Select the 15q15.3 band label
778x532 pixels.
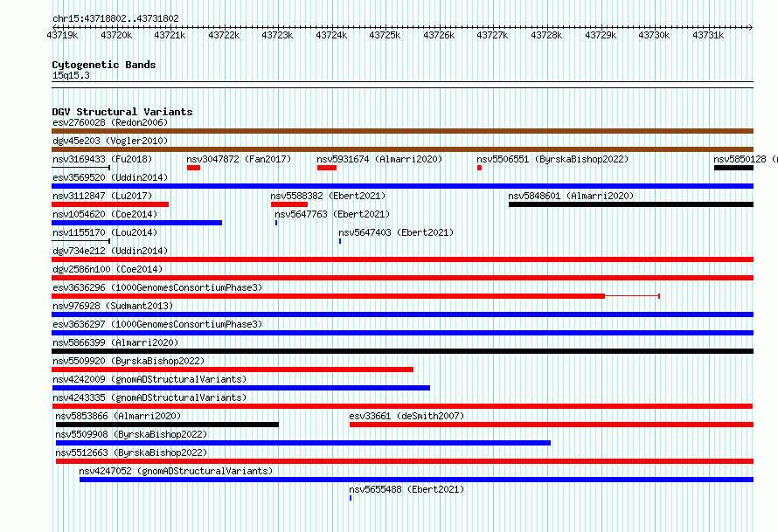tap(71, 75)
